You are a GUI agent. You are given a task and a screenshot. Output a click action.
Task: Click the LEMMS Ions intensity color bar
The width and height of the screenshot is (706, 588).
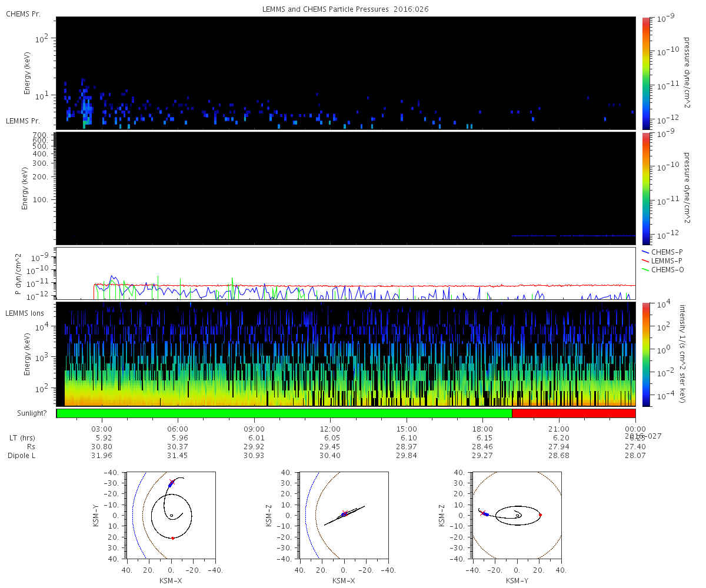[646, 354]
